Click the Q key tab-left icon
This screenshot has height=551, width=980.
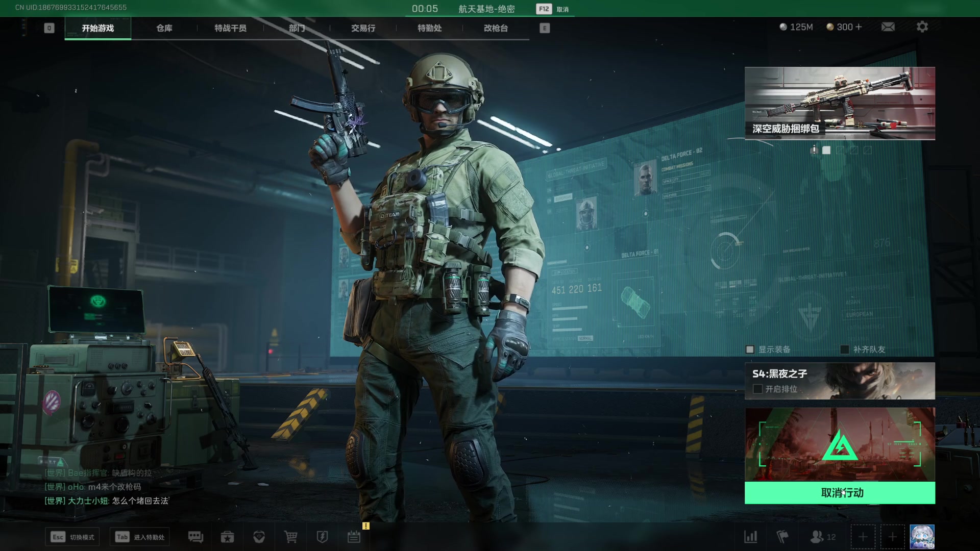pyautogui.click(x=49, y=28)
